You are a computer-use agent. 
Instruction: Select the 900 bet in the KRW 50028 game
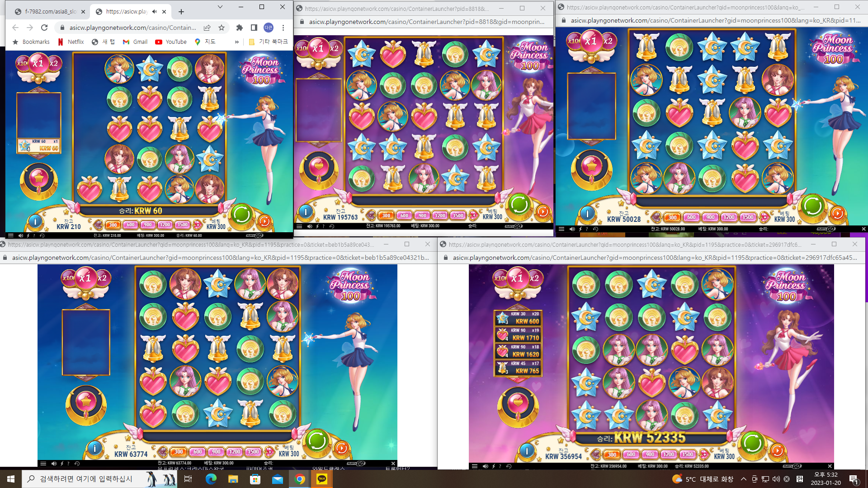click(x=710, y=217)
